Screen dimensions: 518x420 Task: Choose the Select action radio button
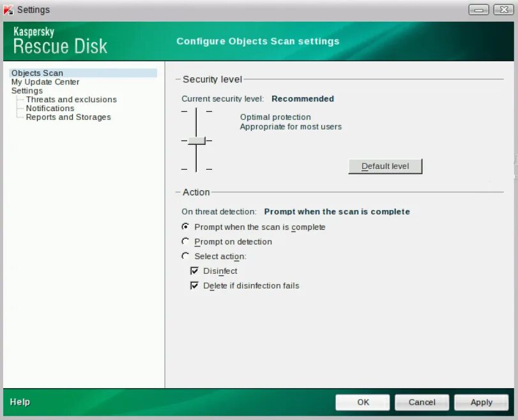[185, 256]
